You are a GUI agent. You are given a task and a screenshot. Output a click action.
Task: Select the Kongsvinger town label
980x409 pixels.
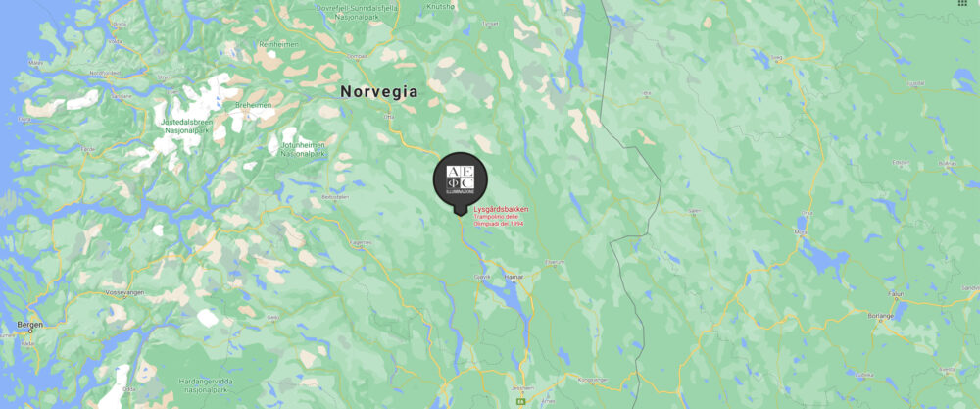593,379
